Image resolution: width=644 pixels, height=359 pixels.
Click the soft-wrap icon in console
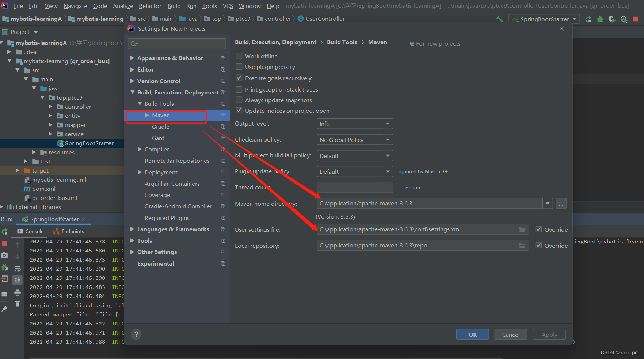coord(18,269)
